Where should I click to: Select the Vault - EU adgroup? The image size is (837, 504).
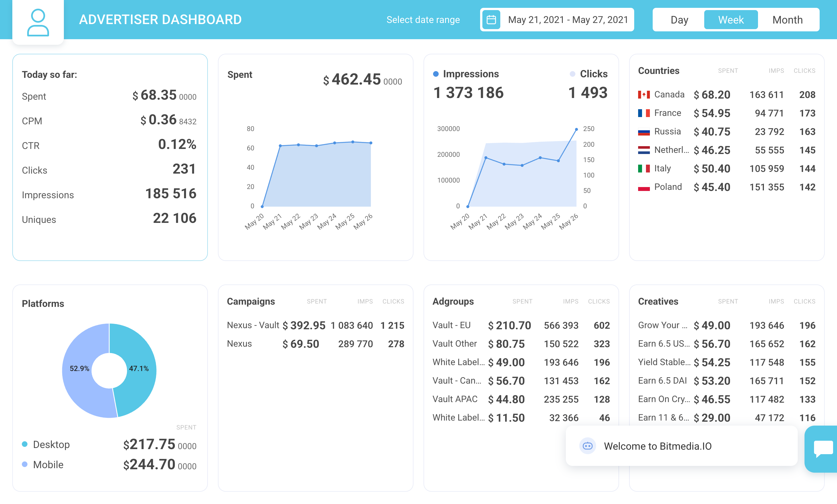[521, 325]
